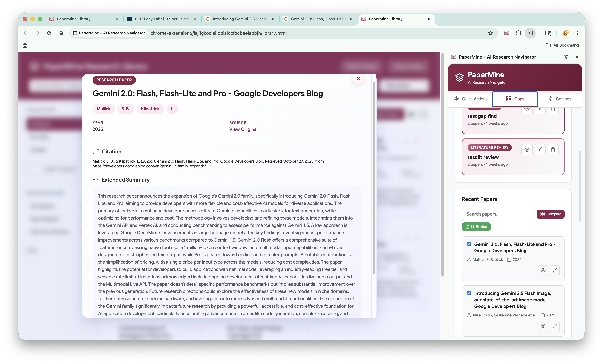Click edit icon on test lit review
The image size is (603, 364).
[x=540, y=150]
